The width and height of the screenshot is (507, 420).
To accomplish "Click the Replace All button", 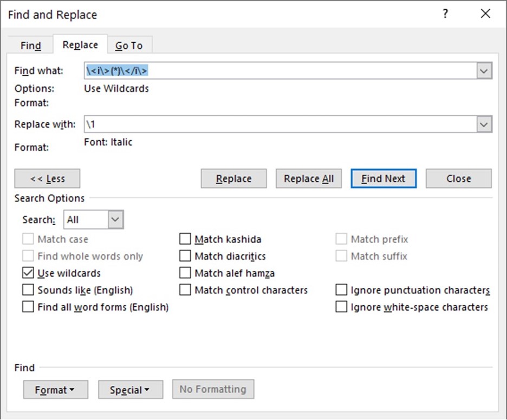I will click(309, 179).
